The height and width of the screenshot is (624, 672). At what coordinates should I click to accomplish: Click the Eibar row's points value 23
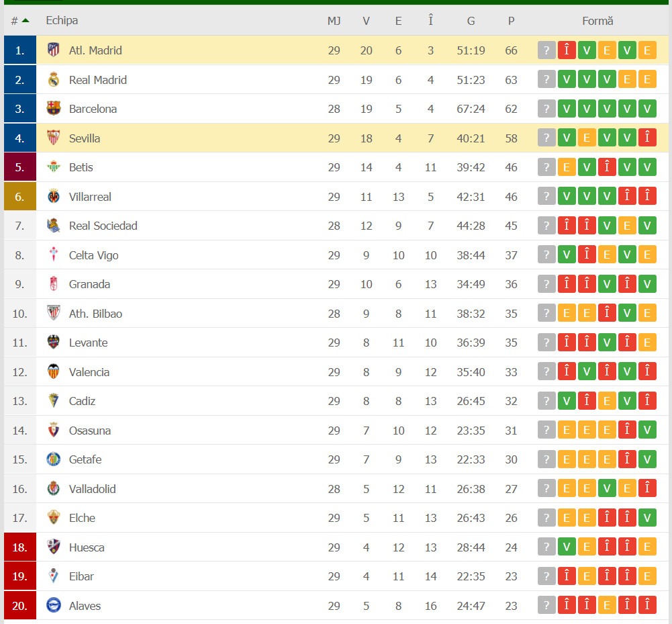(x=511, y=576)
